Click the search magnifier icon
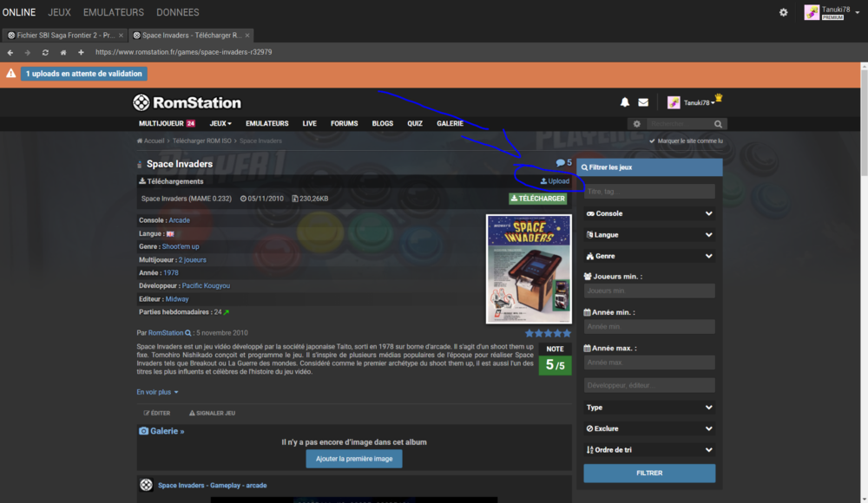This screenshot has width=868, height=503. click(x=718, y=124)
